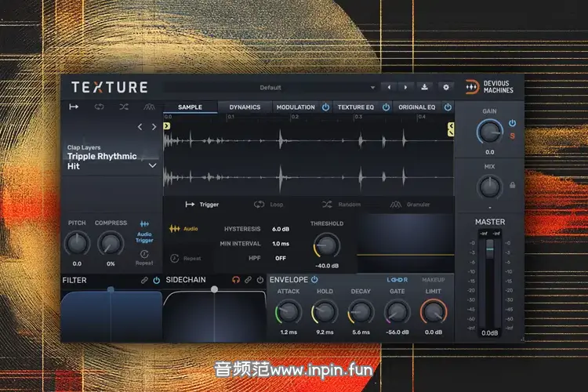Click the Hold knob
Screen dimensions: 588x392
click(325, 312)
